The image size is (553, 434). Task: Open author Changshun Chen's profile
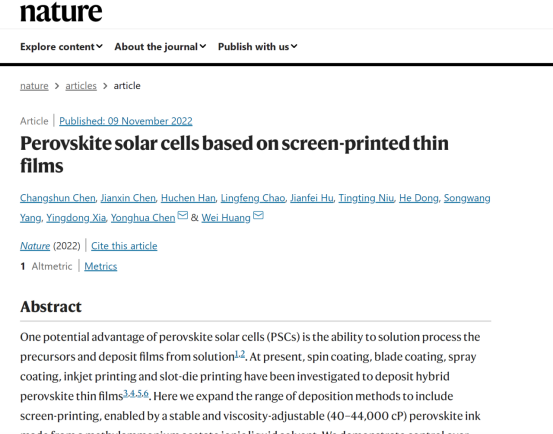coord(57,198)
